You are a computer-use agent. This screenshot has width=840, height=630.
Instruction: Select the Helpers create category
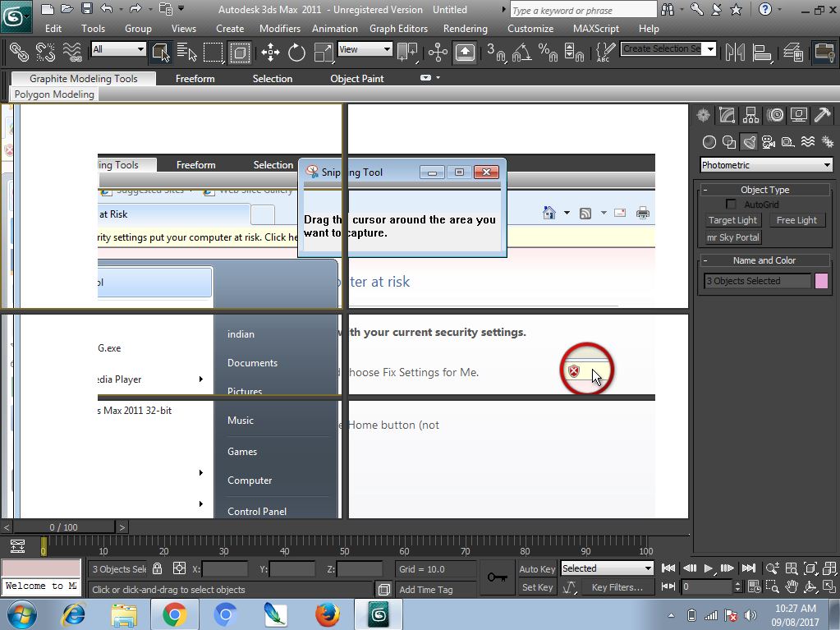pos(788,142)
